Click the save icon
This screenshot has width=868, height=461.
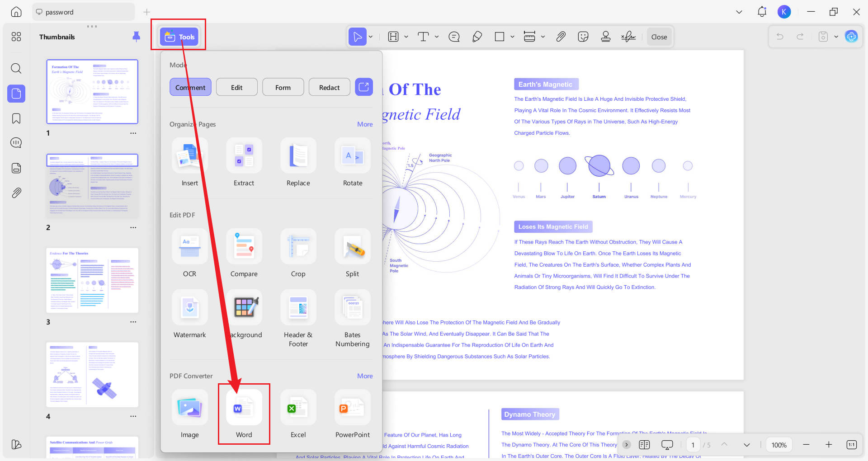click(x=823, y=37)
